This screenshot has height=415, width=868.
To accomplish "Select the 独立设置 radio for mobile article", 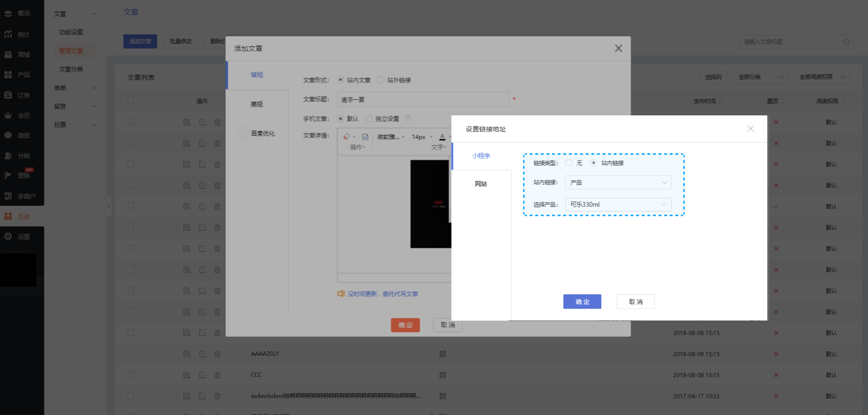I will pyautogui.click(x=369, y=119).
